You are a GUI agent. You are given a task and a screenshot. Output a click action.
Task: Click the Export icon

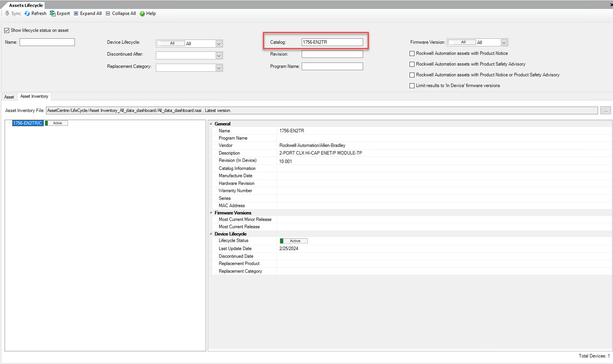pyautogui.click(x=53, y=13)
